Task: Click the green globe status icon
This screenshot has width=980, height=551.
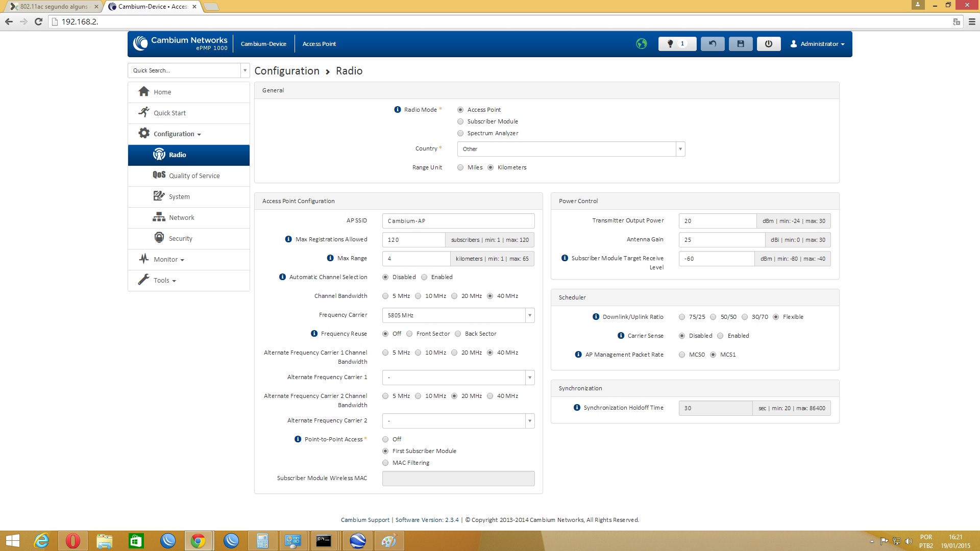Action: (642, 44)
